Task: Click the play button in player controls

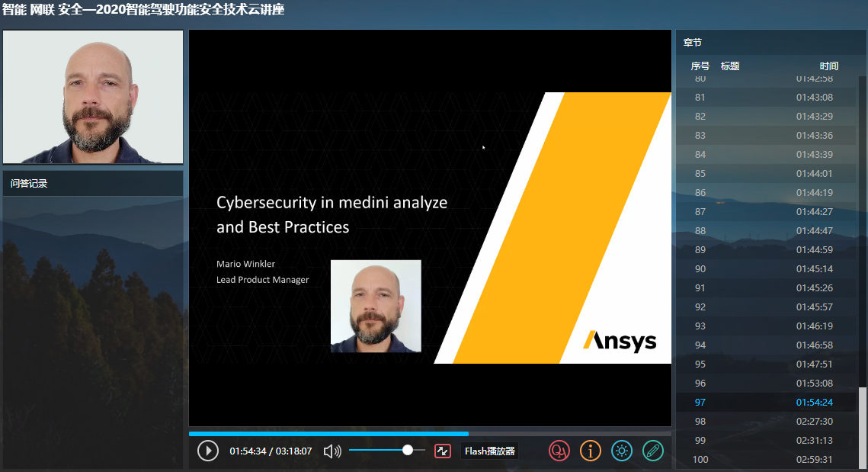Action: [208, 451]
